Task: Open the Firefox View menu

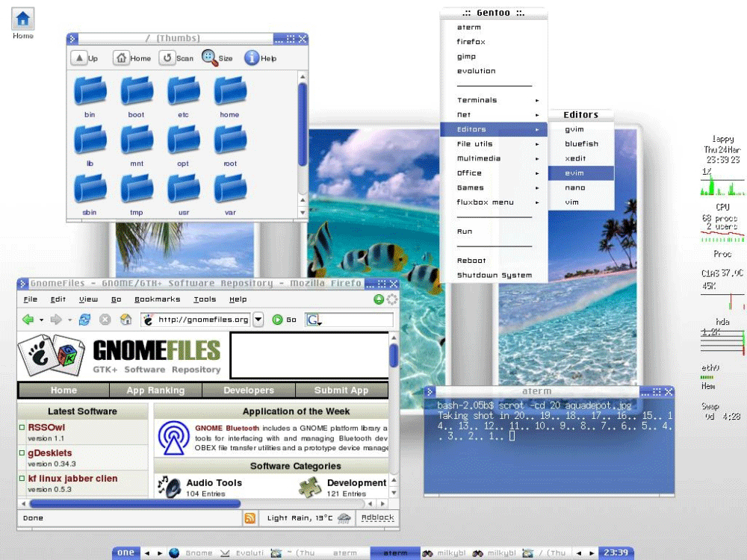Action: [88, 299]
